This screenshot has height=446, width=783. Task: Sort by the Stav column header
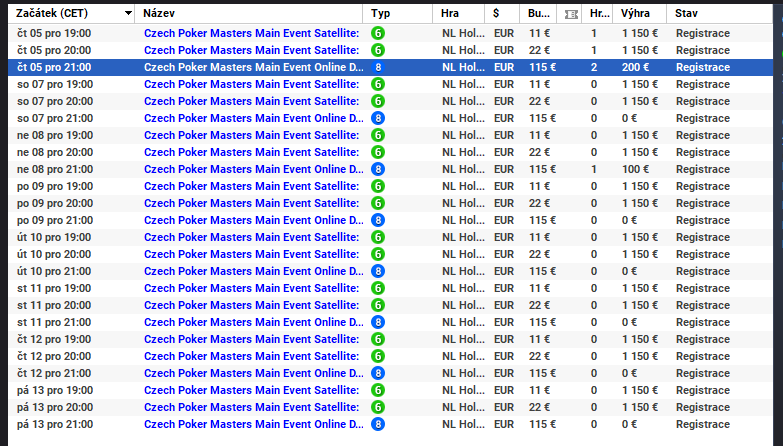click(720, 13)
